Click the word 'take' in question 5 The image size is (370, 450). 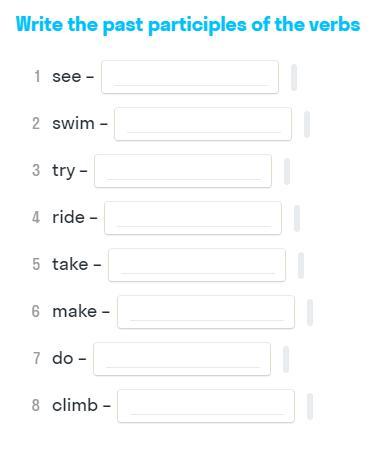(x=70, y=264)
